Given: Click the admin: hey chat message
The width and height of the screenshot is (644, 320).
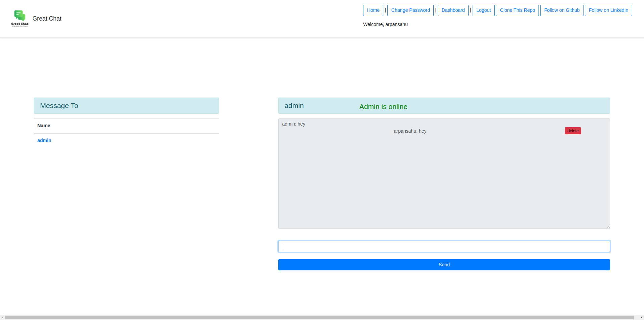Looking at the screenshot, I should [293, 124].
